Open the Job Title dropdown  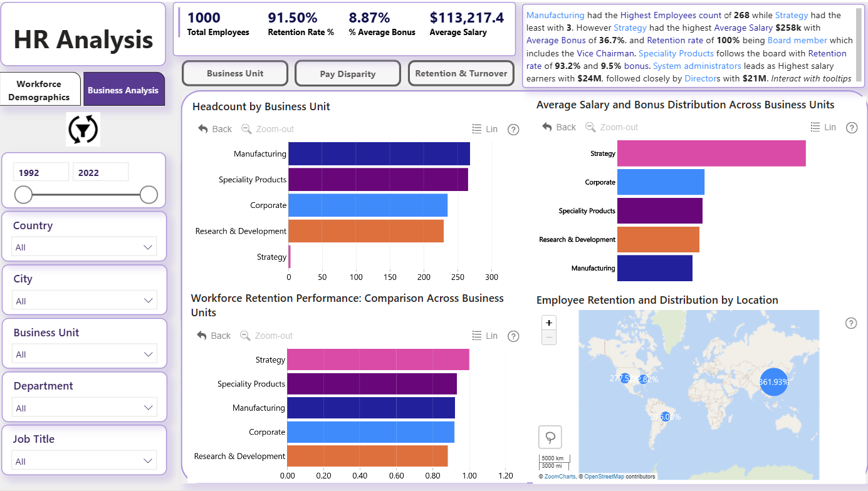click(x=84, y=461)
